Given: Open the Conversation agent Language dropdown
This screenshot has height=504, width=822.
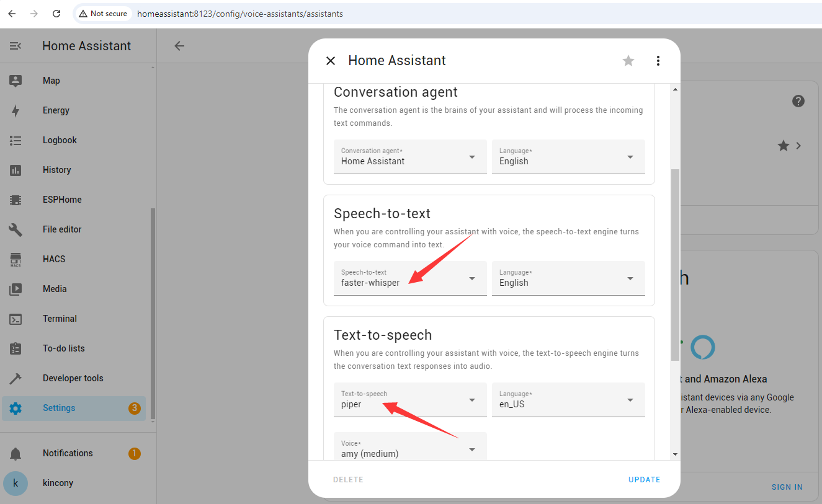Looking at the screenshot, I should tap(568, 157).
